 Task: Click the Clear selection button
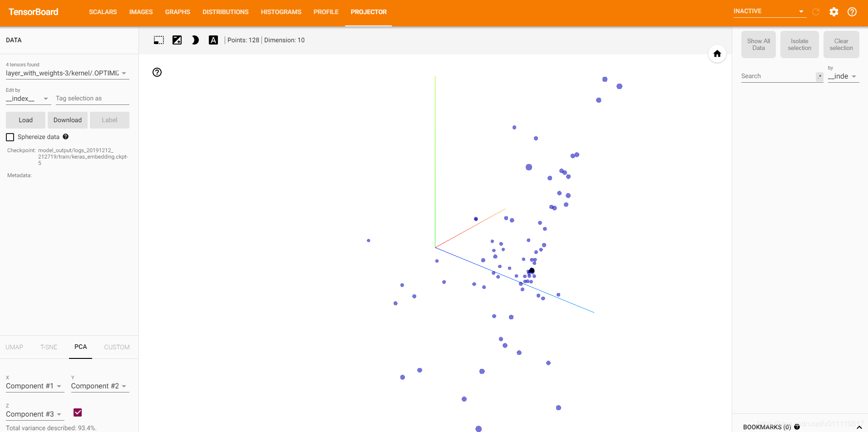pyautogui.click(x=841, y=45)
